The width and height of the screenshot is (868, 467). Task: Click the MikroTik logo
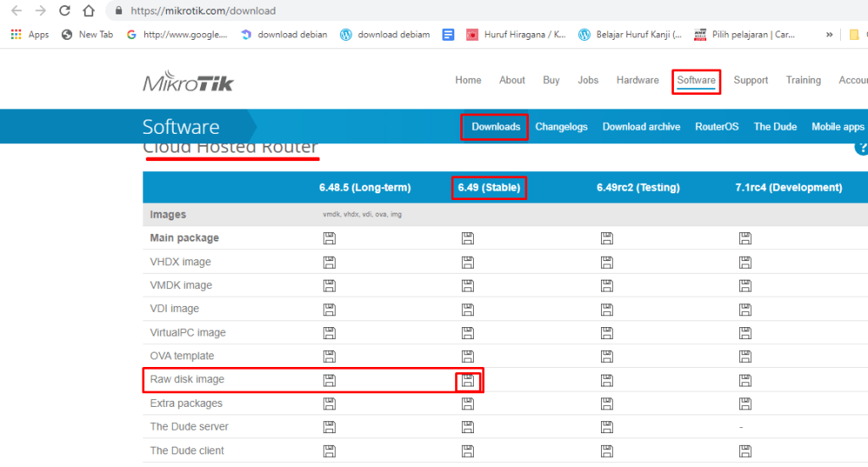pos(188,82)
